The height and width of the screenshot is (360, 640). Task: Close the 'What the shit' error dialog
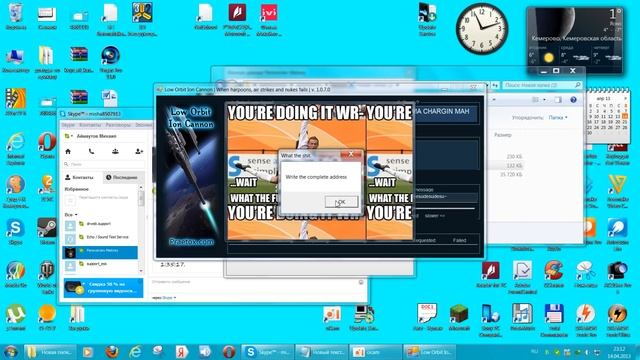tap(351, 154)
